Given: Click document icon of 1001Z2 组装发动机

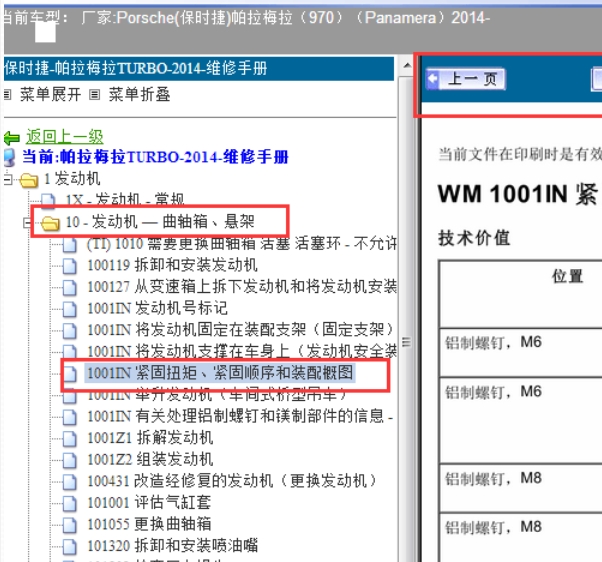Looking at the screenshot, I should [69, 460].
